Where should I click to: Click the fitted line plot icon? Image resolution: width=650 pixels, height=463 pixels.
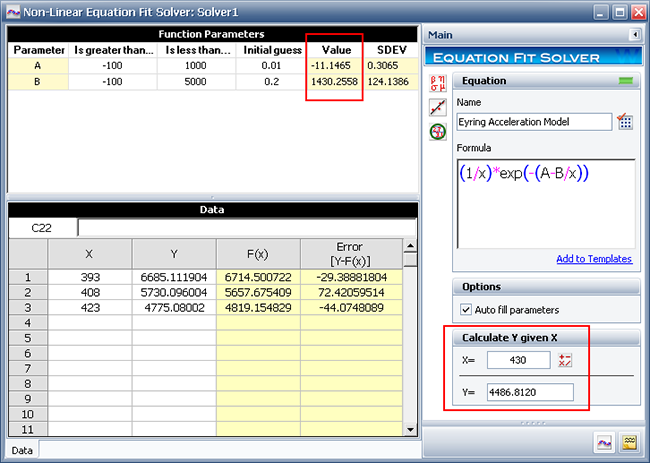437,106
